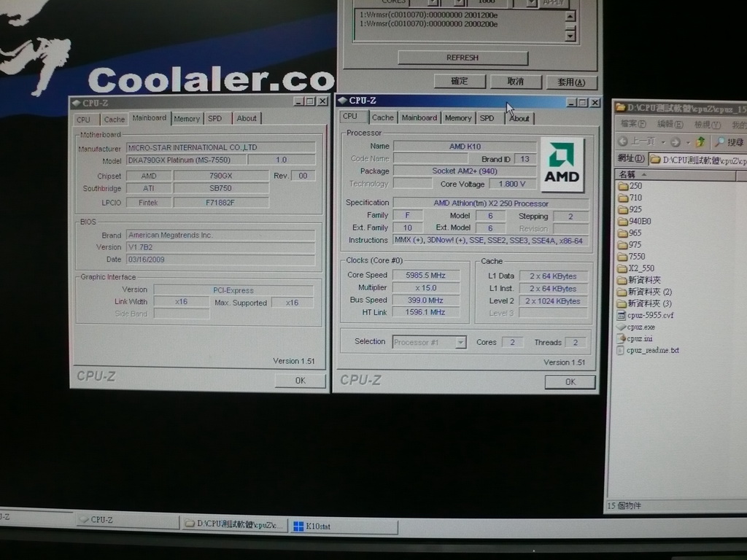This screenshot has height=560, width=747.
Task: Click the 確定 button in K10stat
Action: (x=460, y=82)
